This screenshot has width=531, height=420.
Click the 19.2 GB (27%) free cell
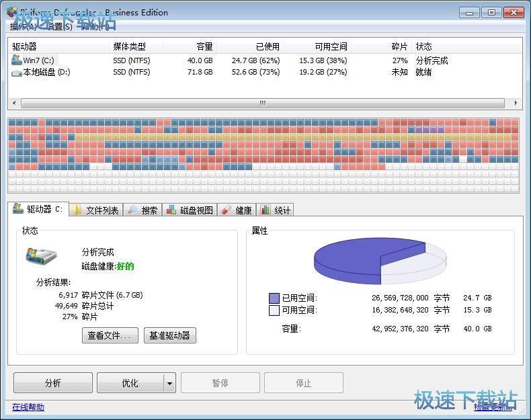click(x=323, y=72)
